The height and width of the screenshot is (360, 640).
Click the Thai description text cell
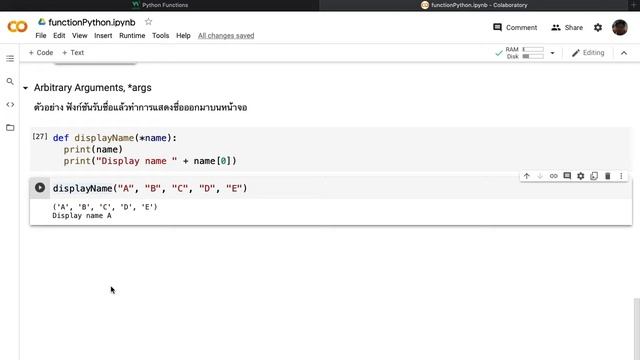point(140,107)
